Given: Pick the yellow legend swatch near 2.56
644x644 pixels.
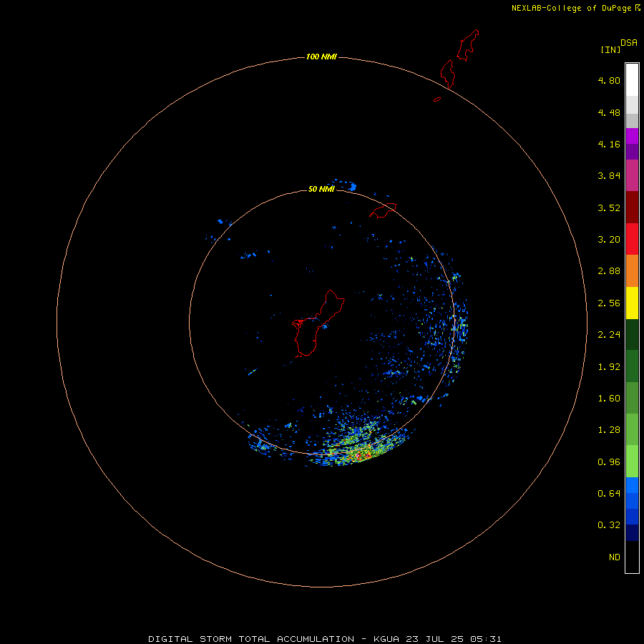Looking at the screenshot, I should [x=632, y=303].
